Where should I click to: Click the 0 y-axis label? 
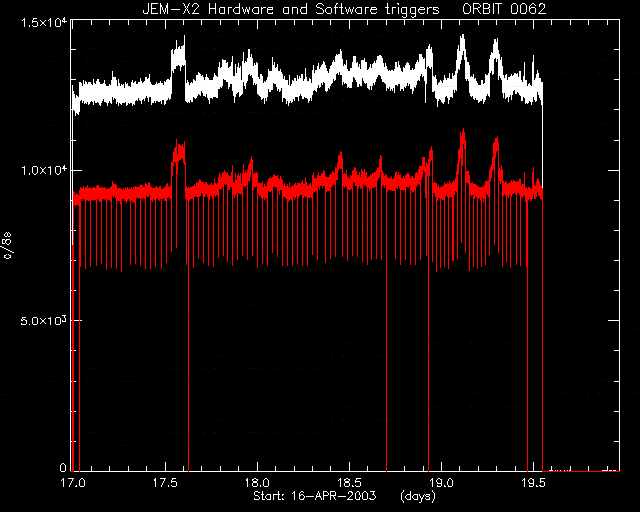(x=63, y=467)
